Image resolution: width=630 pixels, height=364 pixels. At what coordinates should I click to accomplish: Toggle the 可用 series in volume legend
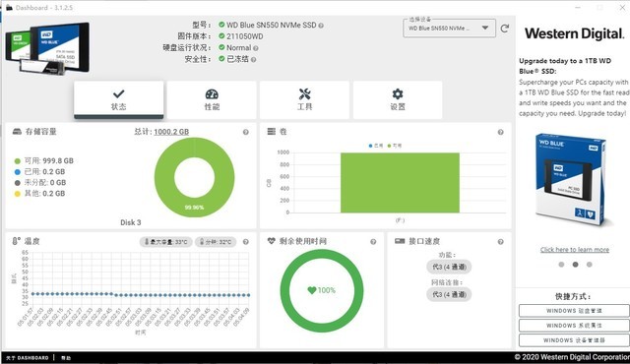395,146
